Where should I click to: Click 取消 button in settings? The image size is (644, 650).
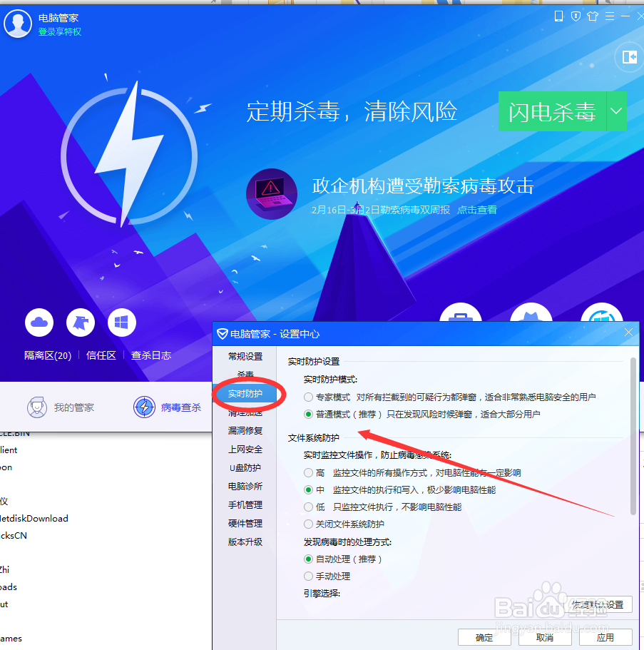[x=545, y=638]
